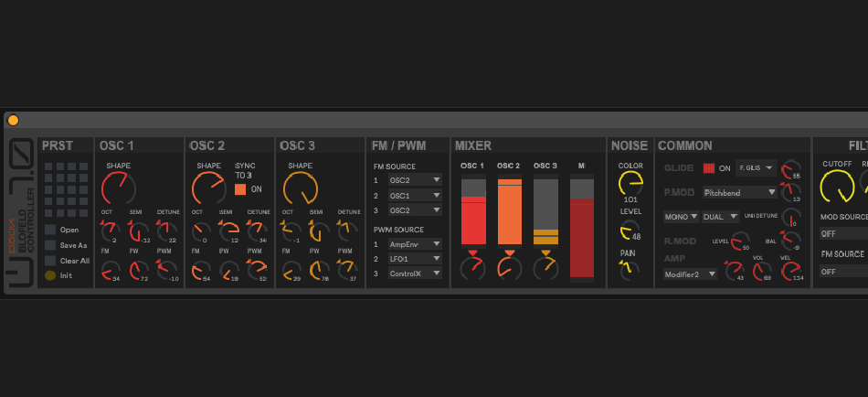Viewport: 868px width, 397px height.
Task: Click the Noise COLOR knob at 101
Action: [630, 183]
